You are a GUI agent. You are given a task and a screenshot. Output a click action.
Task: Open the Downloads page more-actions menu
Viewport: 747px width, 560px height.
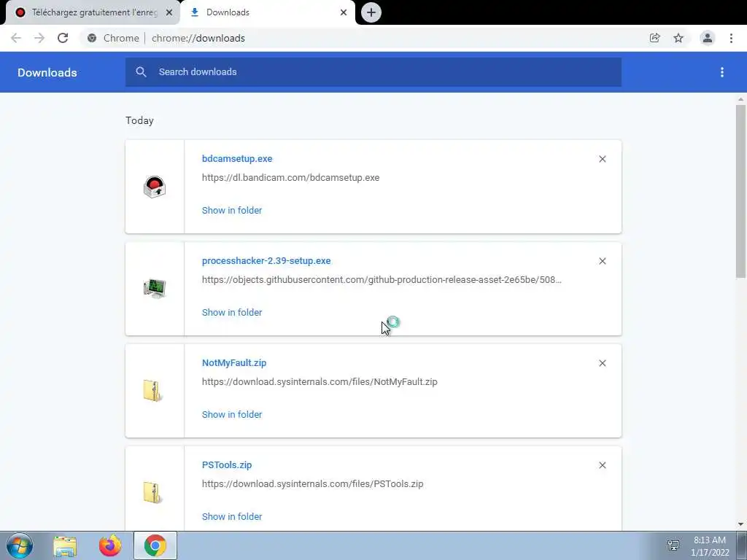coord(722,72)
